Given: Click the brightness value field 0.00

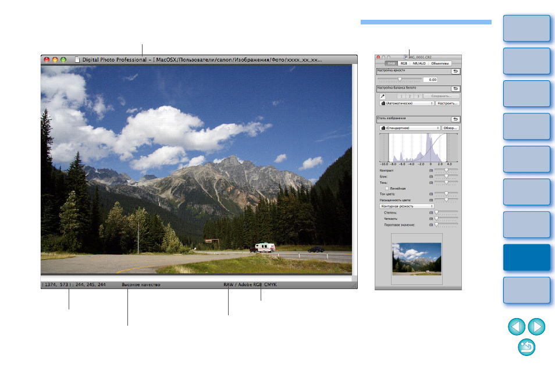Looking at the screenshot, I should [431, 80].
